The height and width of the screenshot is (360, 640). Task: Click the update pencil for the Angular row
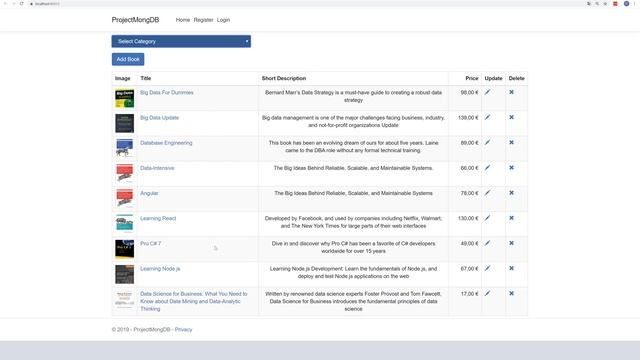(x=487, y=193)
